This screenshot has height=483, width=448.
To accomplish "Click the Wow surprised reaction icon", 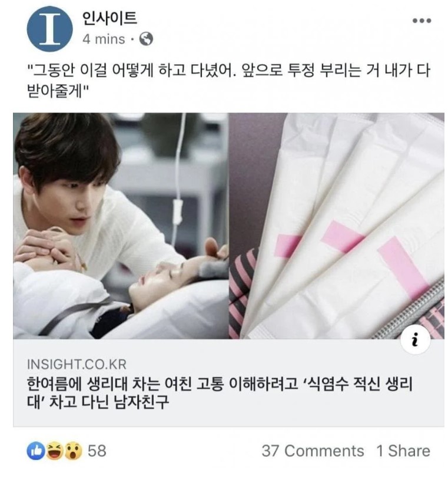I will coord(73,451).
